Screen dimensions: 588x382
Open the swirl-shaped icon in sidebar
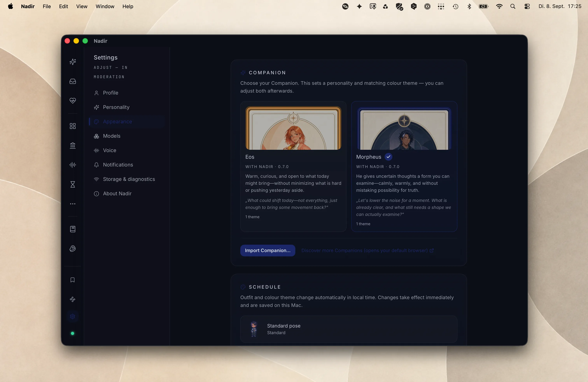pyautogui.click(x=73, y=249)
